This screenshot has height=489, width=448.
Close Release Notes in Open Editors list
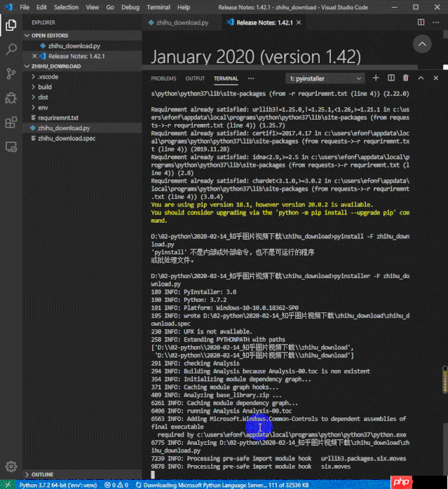pyautogui.click(x=34, y=56)
